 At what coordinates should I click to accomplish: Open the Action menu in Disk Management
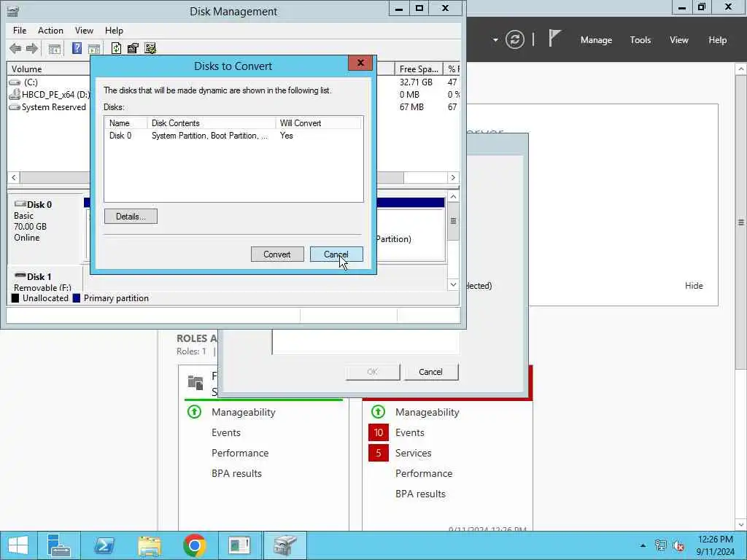click(50, 31)
